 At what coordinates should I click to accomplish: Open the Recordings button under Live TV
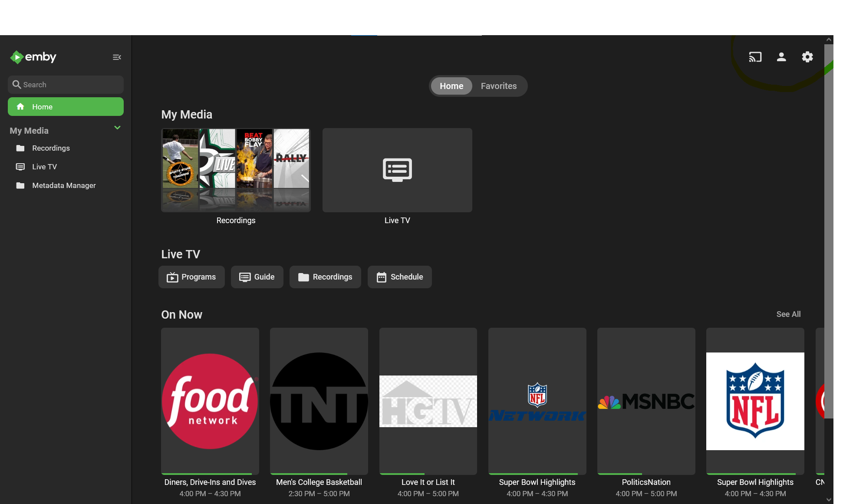tap(325, 277)
